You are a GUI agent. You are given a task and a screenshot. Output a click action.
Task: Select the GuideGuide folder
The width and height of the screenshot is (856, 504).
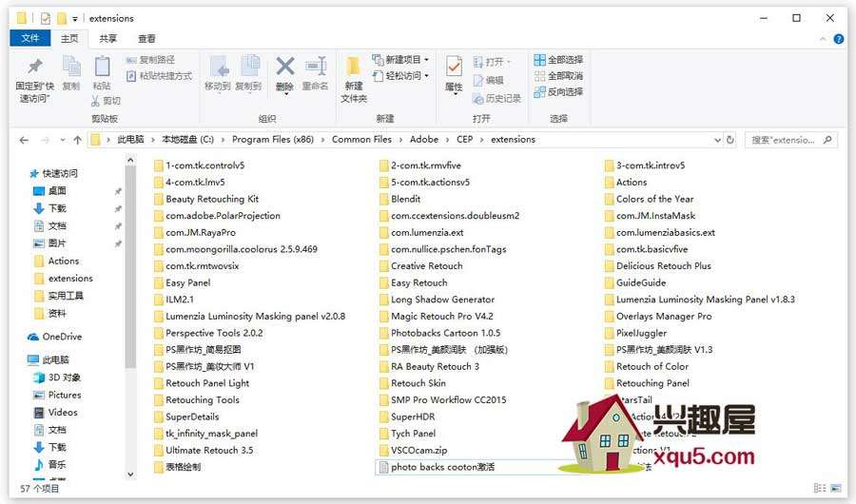(635, 282)
